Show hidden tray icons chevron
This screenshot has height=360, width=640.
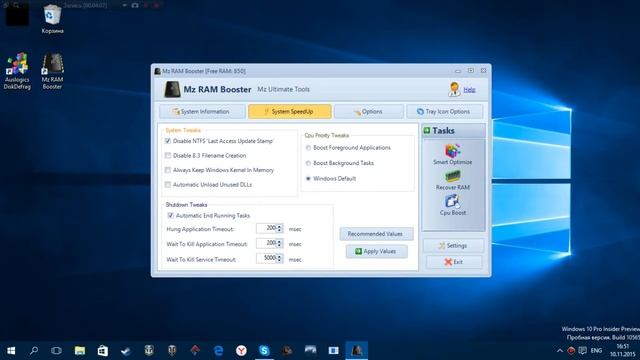pos(560,351)
